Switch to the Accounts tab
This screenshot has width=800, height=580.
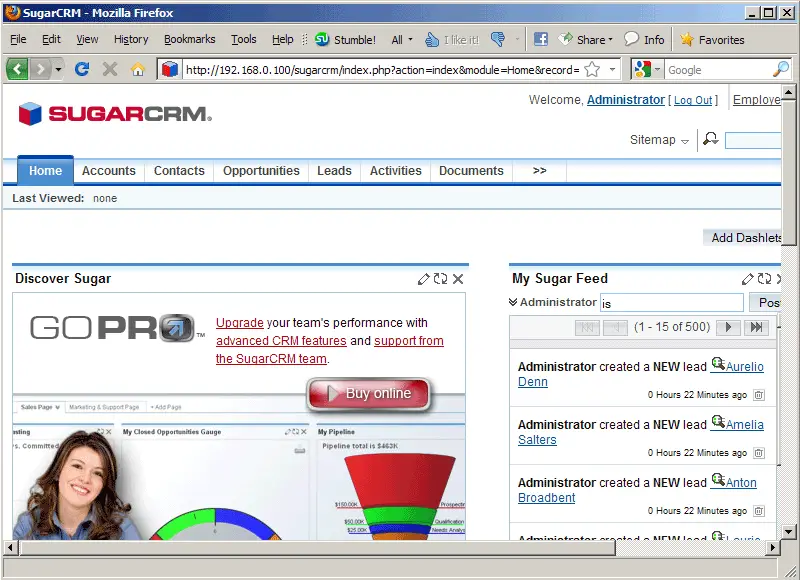[x=109, y=170]
